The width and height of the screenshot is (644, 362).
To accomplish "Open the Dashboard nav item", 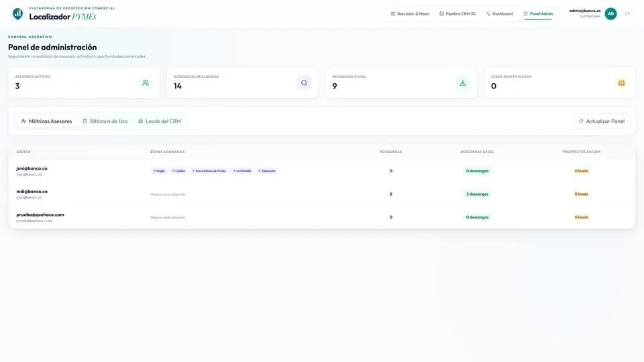I will coord(499,13).
